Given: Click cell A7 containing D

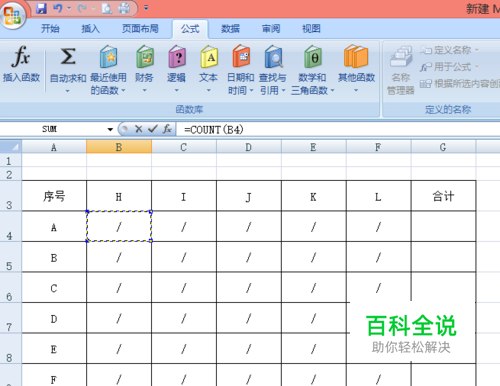Looking at the screenshot, I should point(54,319).
